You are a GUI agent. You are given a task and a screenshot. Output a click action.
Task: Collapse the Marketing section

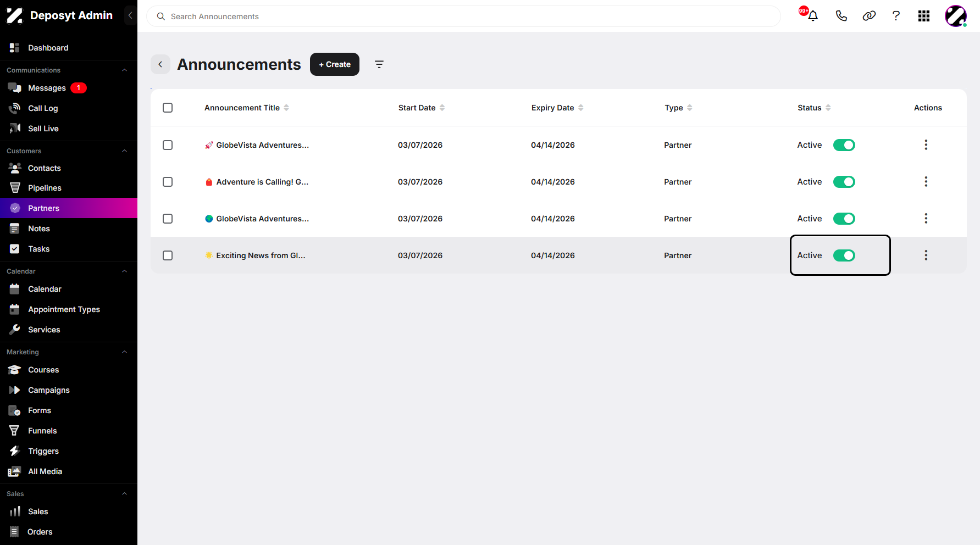[x=125, y=352]
